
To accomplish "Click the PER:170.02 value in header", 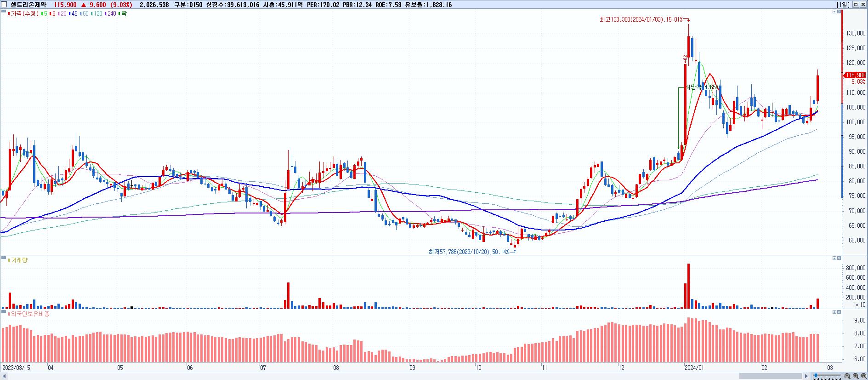I will point(323,5).
